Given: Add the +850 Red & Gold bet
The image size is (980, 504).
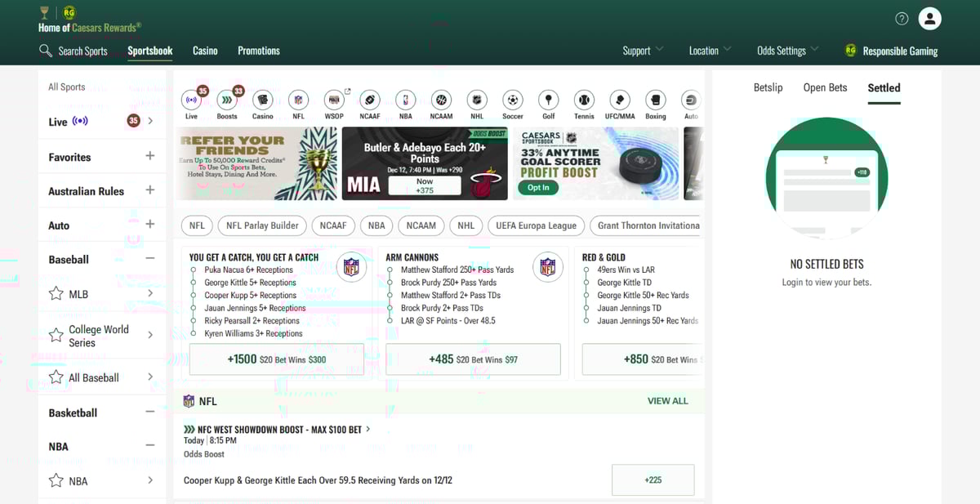Looking at the screenshot, I should coord(643,359).
